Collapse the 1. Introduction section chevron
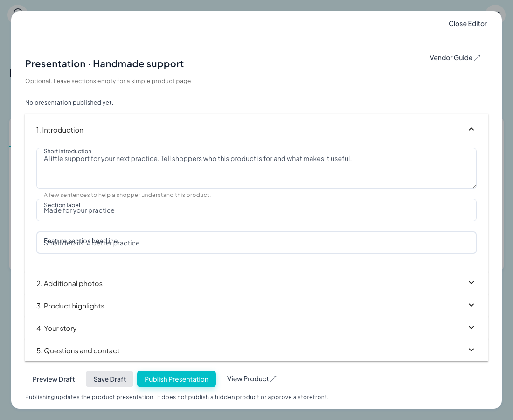The image size is (513, 420). 471,129
